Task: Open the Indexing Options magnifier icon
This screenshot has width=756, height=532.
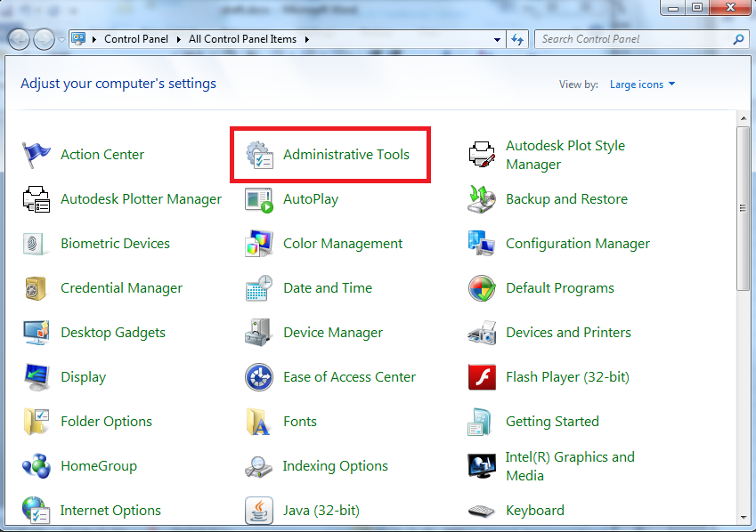Action: (x=259, y=466)
